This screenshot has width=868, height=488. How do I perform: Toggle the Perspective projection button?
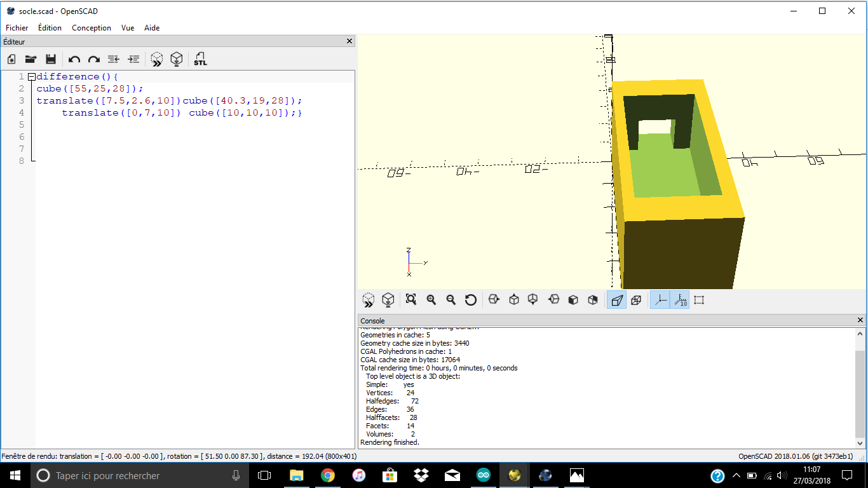(616, 300)
